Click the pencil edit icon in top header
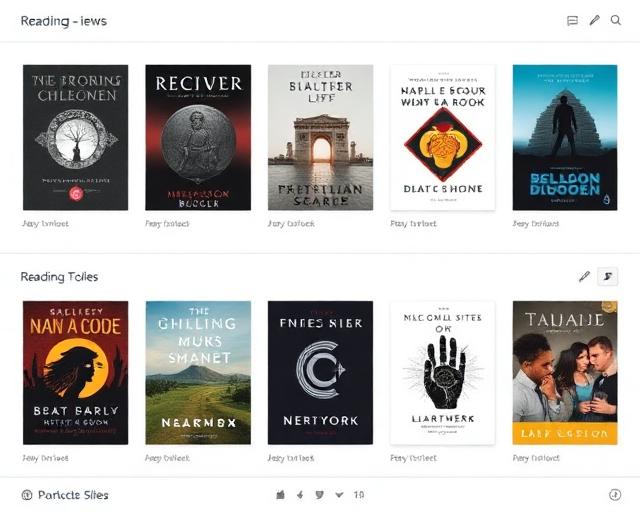Screen dimensions: 640x512 pos(595,20)
